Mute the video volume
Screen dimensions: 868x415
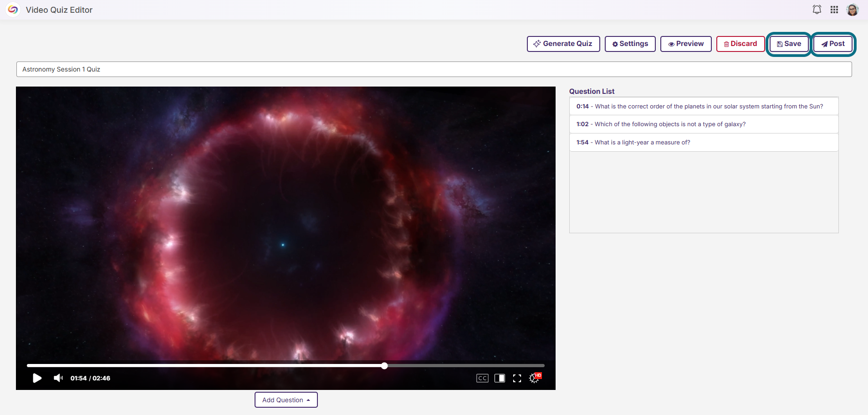tap(58, 378)
